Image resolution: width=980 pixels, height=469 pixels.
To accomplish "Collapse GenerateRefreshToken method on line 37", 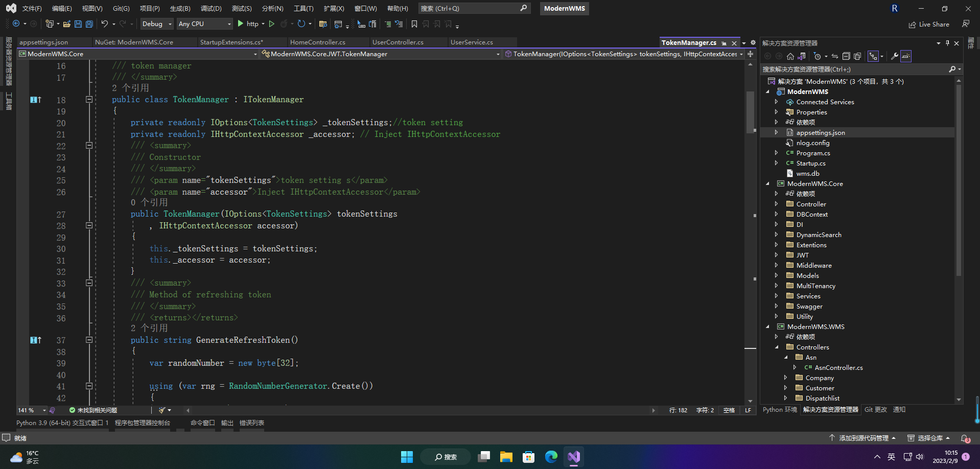I will point(89,340).
